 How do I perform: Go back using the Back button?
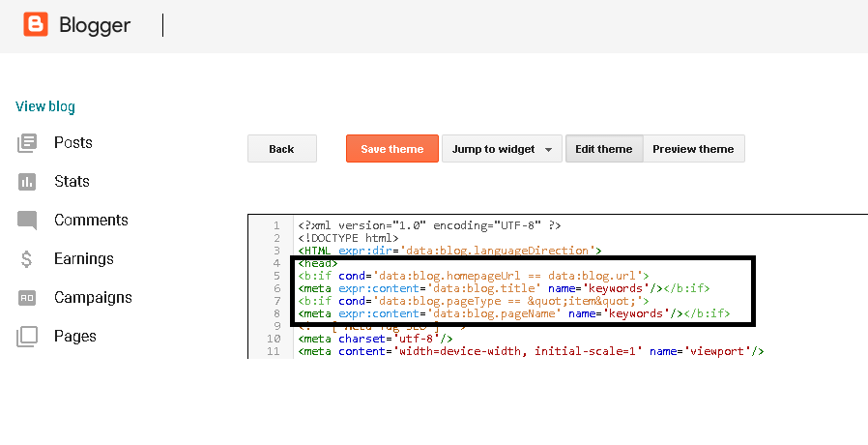point(281,149)
